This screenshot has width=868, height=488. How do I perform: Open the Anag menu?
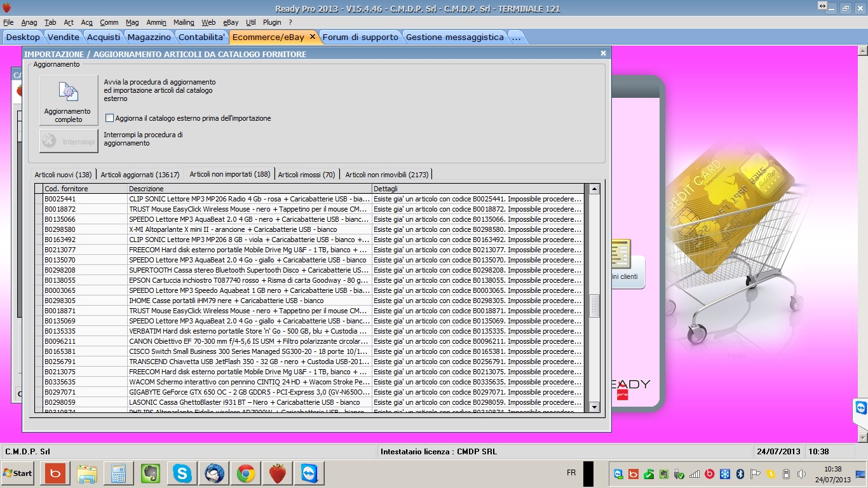point(29,22)
